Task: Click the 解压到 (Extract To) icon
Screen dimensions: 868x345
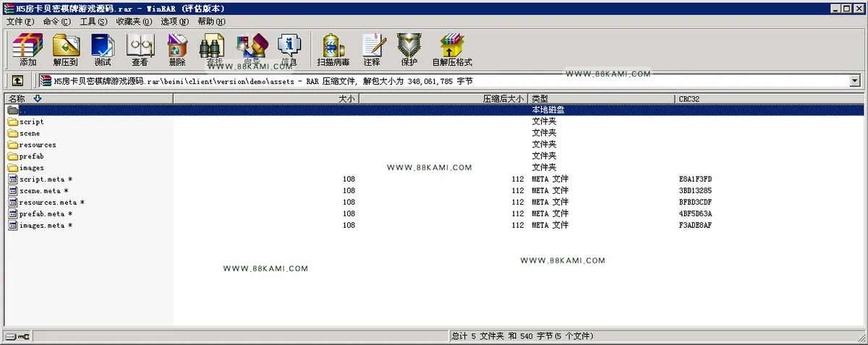Action: (65, 50)
